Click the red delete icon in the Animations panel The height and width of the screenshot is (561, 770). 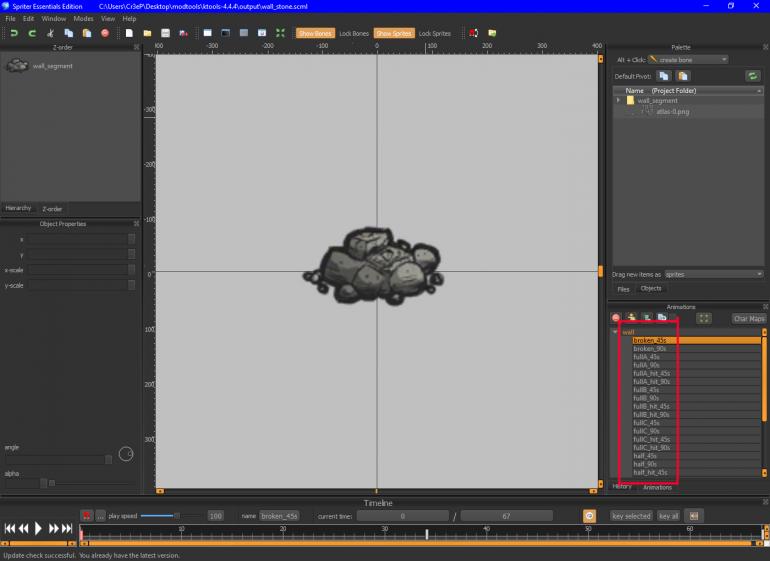[x=616, y=318]
